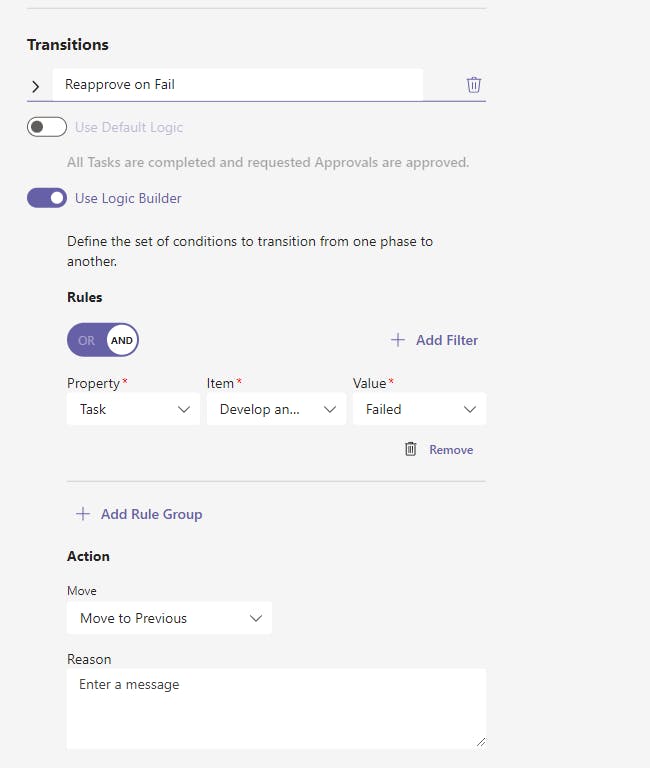Image resolution: width=650 pixels, height=768 pixels.
Task: Switch rule operator to OR
Action: [86, 340]
